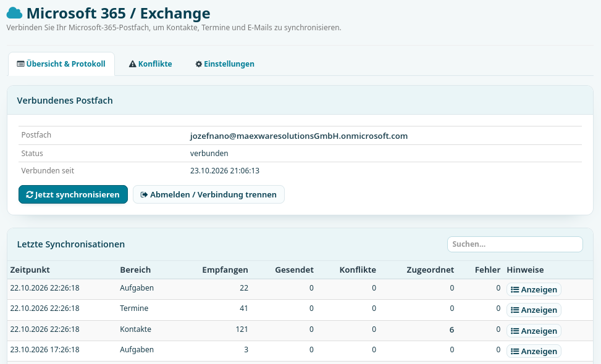Click the Empfangen value 121

[242, 329]
